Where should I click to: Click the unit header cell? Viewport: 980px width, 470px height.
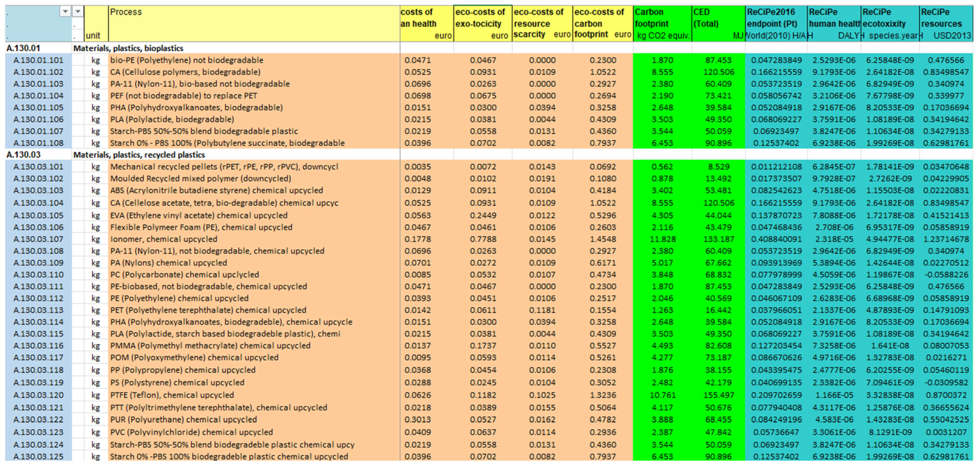pos(93,36)
